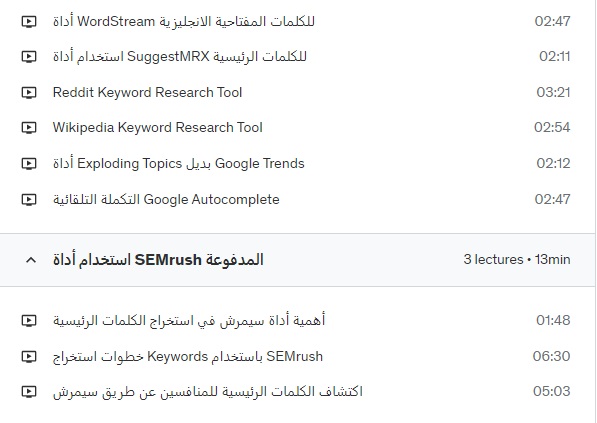Open the Wikipedia Keyword Research Tool lecture

coord(158,128)
